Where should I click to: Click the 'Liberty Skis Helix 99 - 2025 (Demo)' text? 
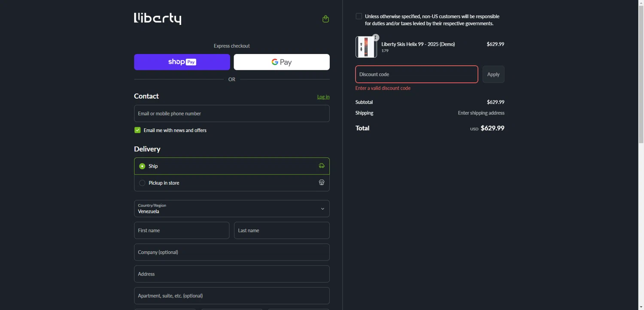(418, 44)
